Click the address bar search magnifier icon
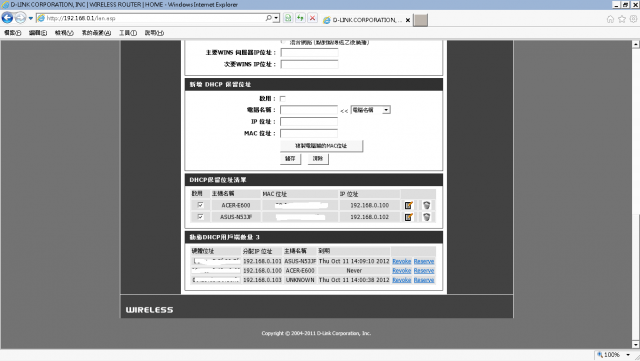The width and height of the screenshot is (640, 361). coord(269,18)
